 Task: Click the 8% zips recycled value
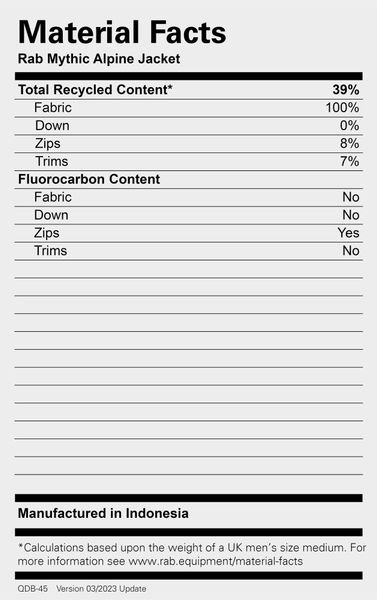point(349,143)
